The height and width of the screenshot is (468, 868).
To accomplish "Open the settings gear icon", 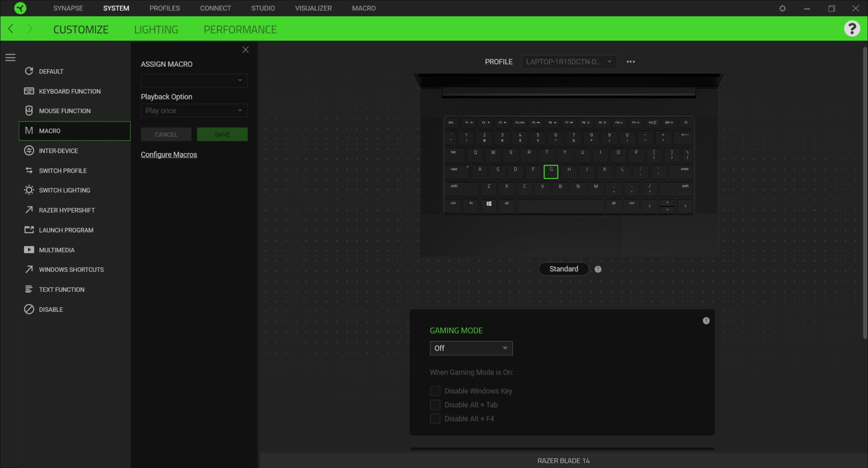I will pyautogui.click(x=782, y=8).
